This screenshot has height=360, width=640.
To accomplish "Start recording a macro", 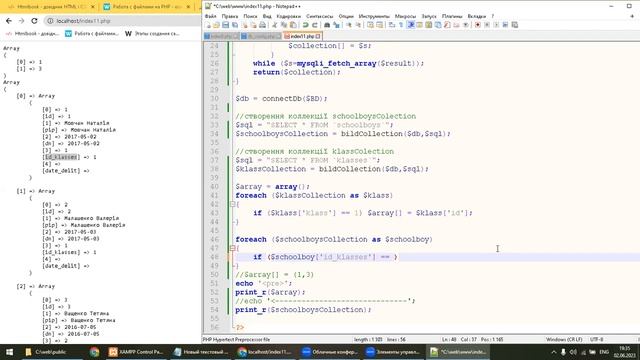I will click(477, 25).
